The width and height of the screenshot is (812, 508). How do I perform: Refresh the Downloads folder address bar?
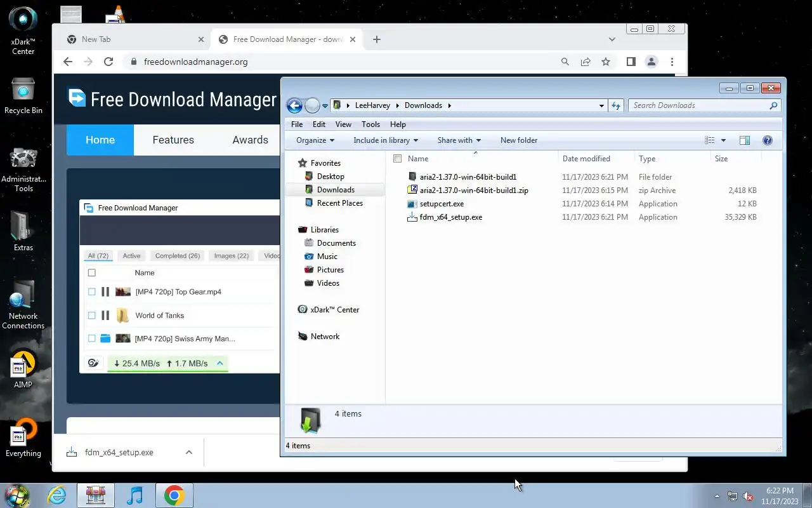(x=615, y=105)
